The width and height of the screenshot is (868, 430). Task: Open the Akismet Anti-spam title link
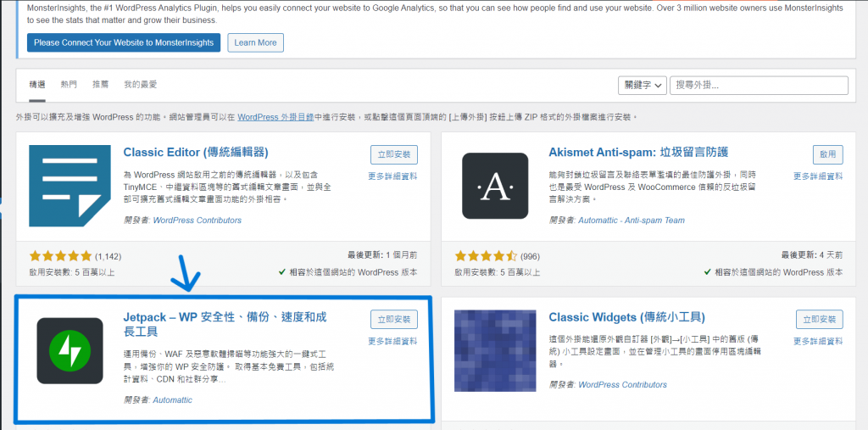638,153
